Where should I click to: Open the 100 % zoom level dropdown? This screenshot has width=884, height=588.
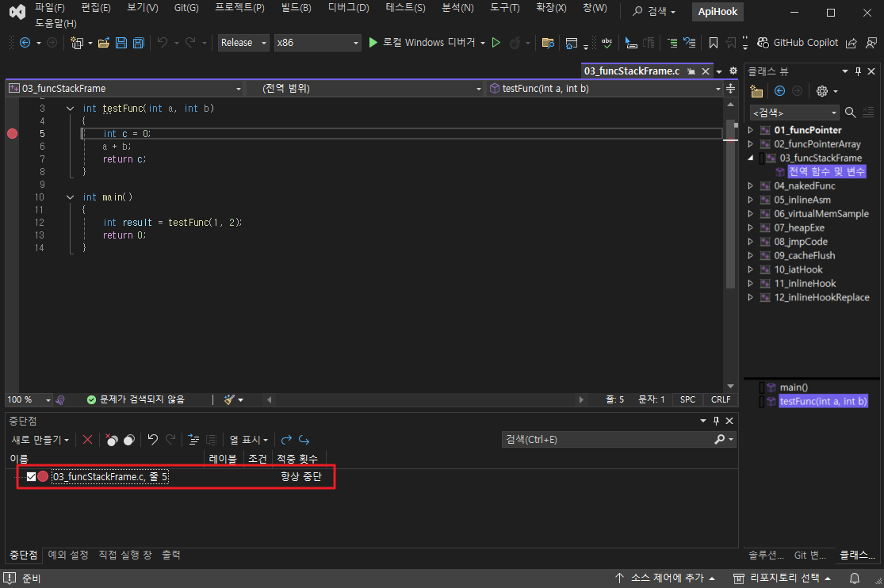click(x=29, y=399)
